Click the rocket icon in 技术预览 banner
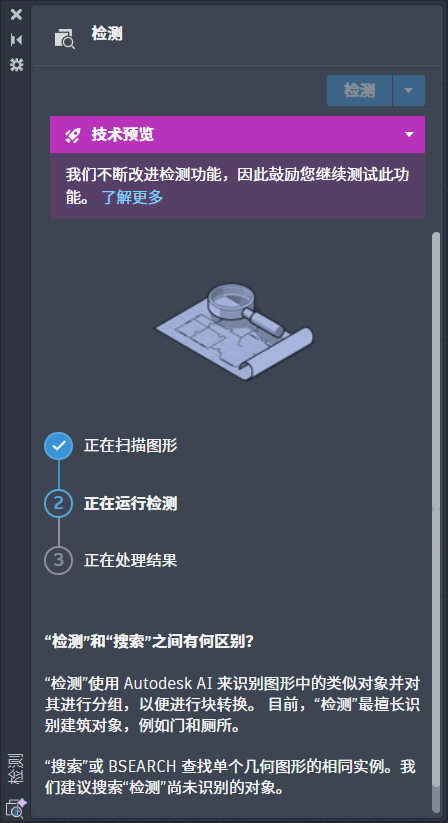 72,135
